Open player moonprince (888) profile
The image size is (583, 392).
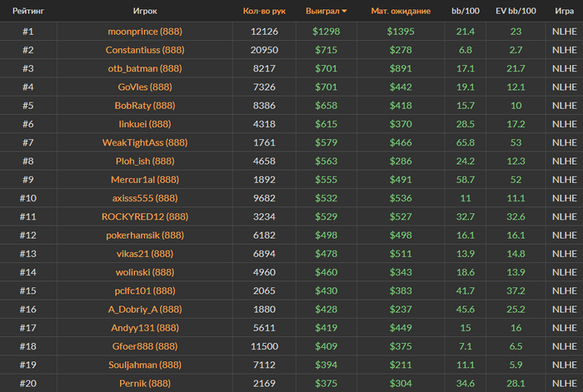click(x=145, y=32)
